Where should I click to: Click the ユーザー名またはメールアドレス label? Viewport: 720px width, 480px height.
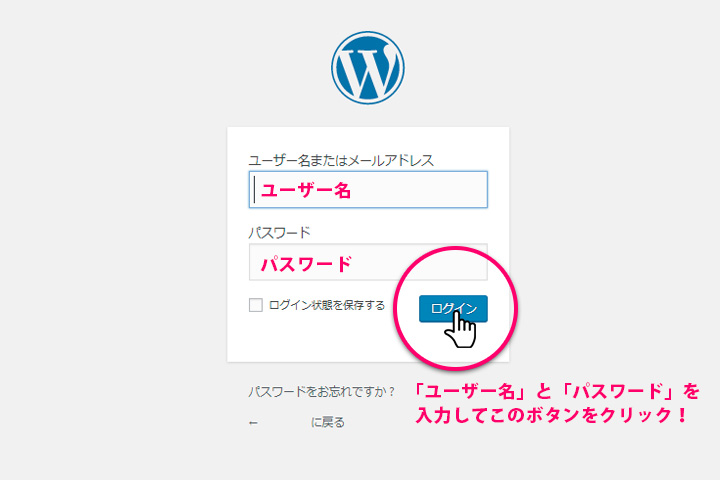[341, 160]
